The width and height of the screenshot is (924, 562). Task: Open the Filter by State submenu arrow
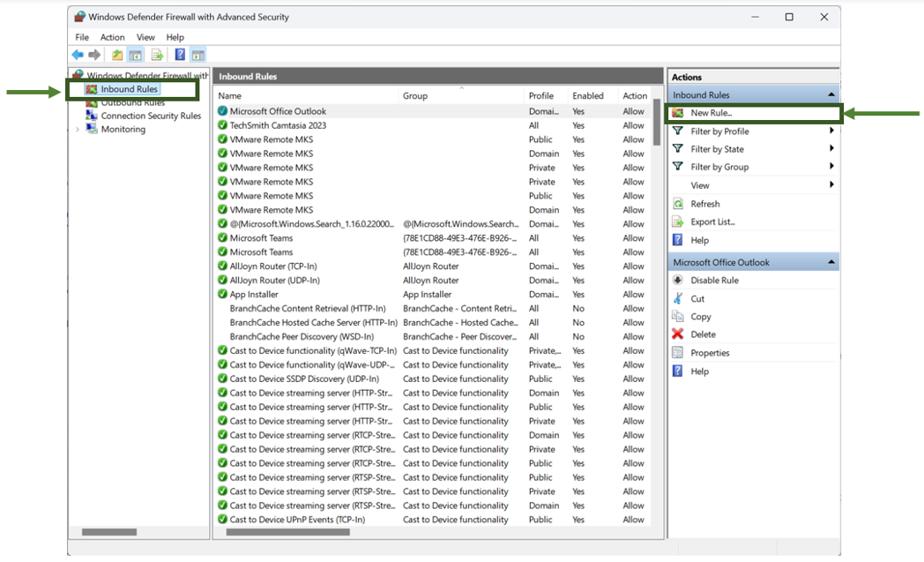(831, 149)
